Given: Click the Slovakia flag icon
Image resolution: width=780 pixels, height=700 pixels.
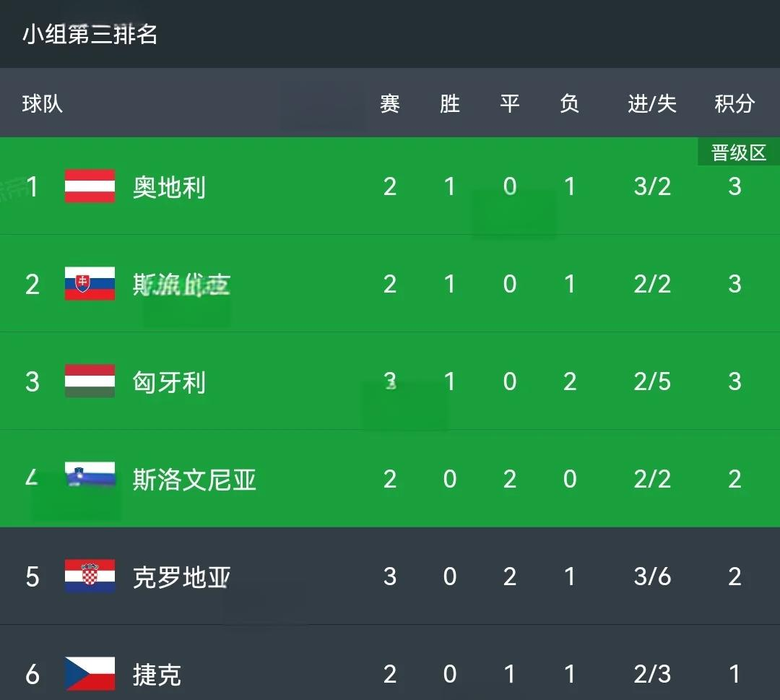Looking at the screenshot, I should 90,284.
